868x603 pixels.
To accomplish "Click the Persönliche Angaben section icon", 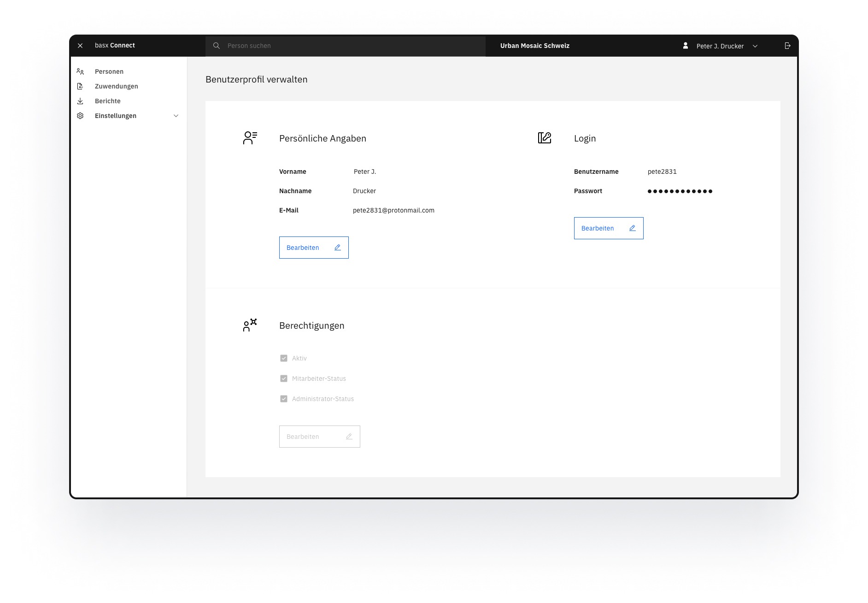I will click(250, 138).
